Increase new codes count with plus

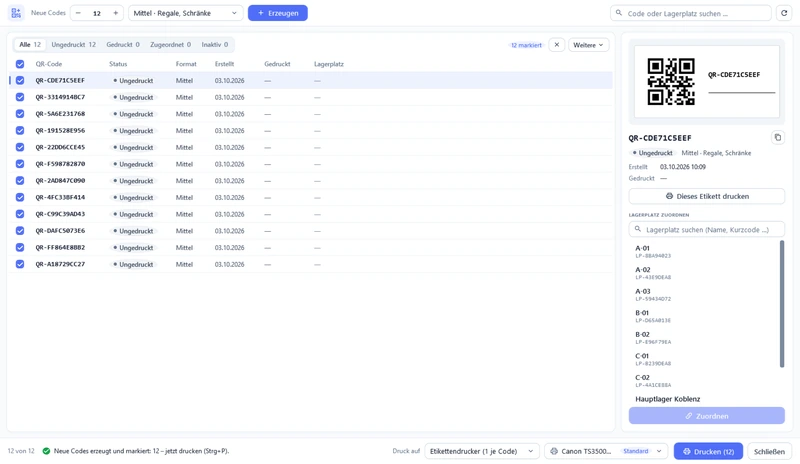[115, 13]
